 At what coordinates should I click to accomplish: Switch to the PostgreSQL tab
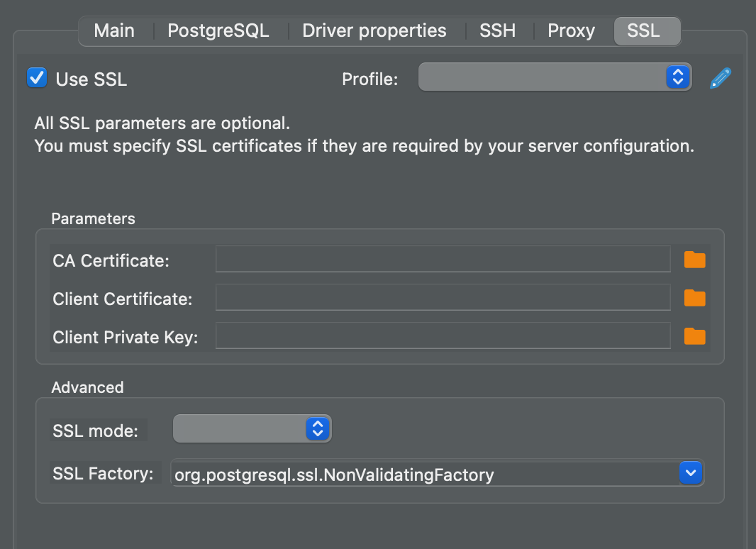(218, 30)
